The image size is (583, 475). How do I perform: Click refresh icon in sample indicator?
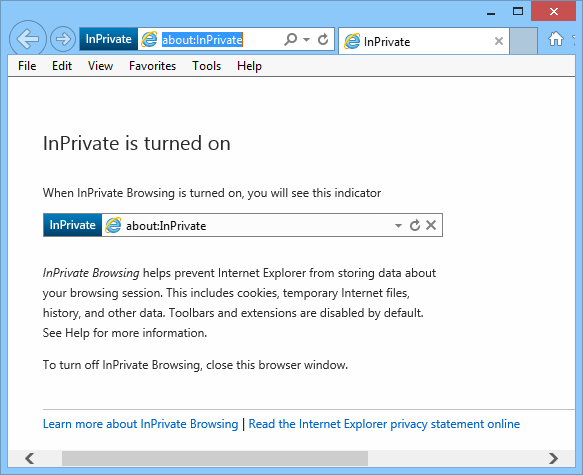coord(415,225)
